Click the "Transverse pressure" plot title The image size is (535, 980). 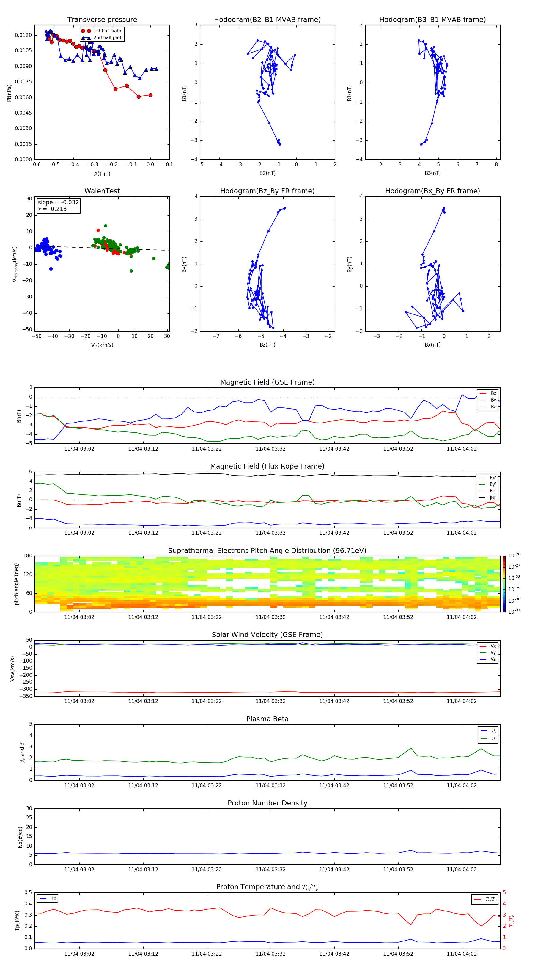102,20
